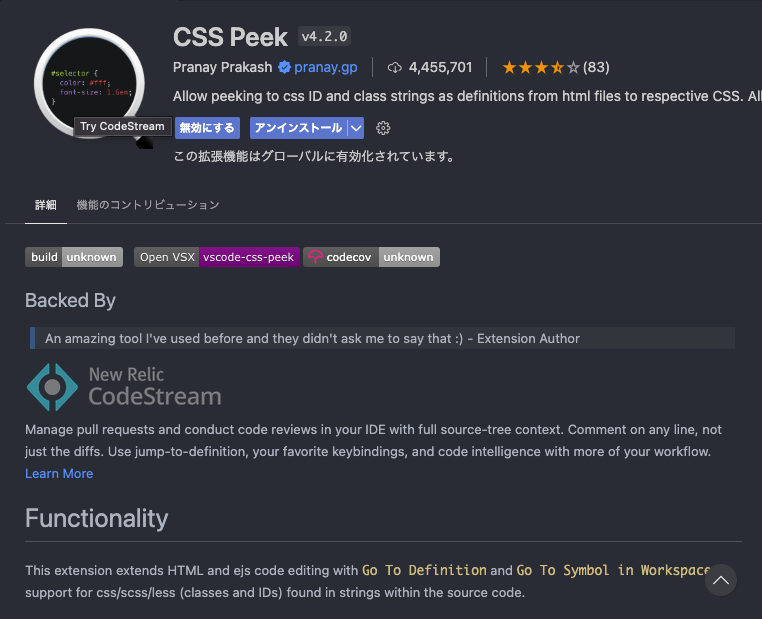Open the extension settings gear icon
Viewport: 762px width, 619px height.
pos(383,128)
